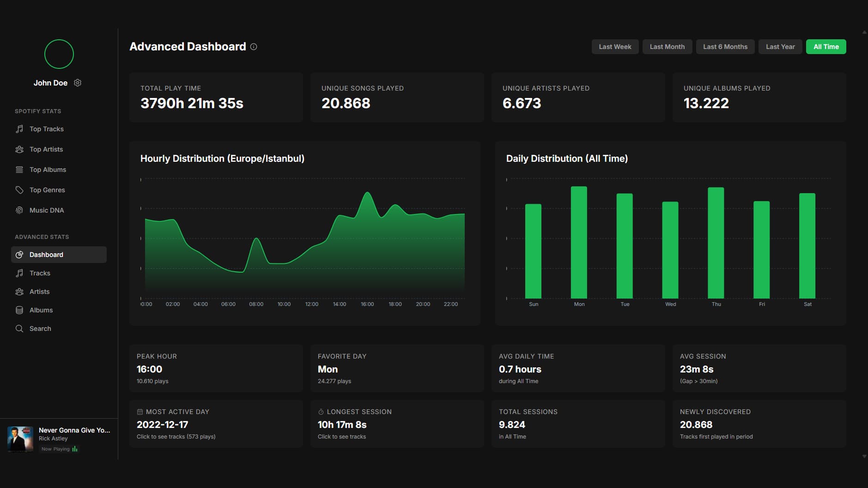
Task: Click the Search magnifier icon
Action: tap(19, 329)
